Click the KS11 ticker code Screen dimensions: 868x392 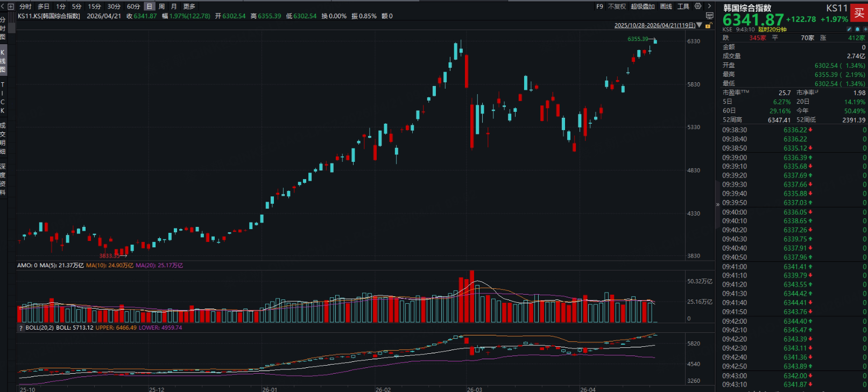pyautogui.click(x=837, y=8)
